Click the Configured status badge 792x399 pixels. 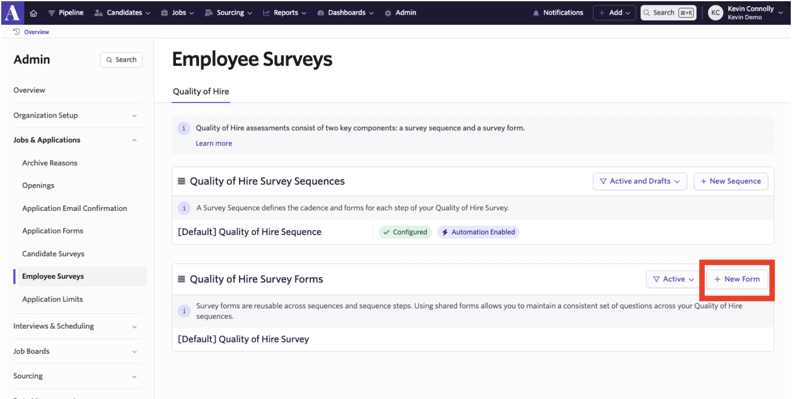pos(405,232)
